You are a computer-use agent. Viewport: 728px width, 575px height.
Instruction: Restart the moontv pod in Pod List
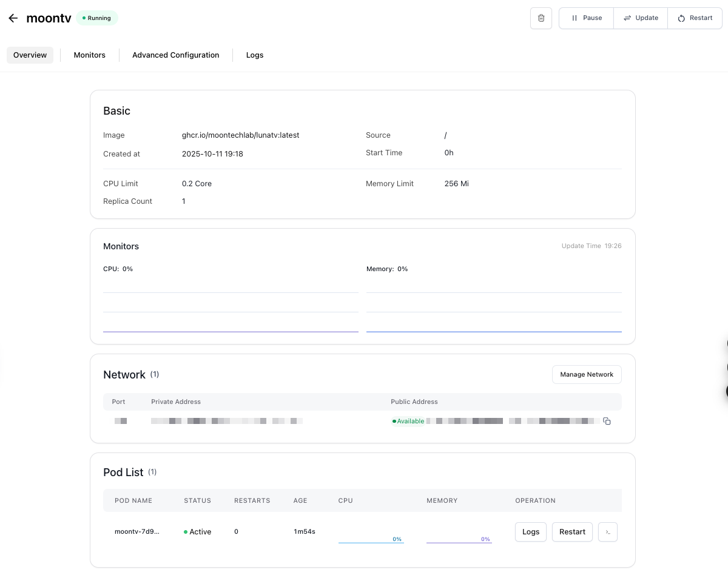[572, 532]
